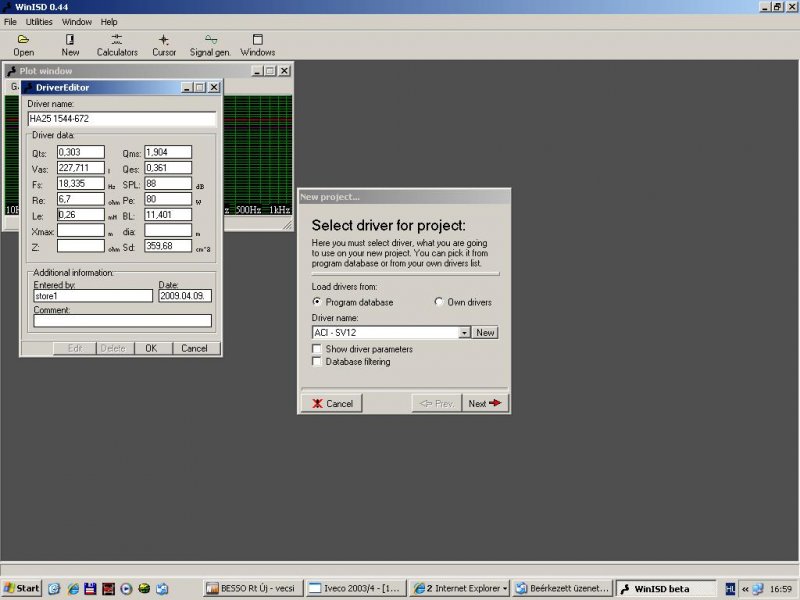Click OK in DriverEditor
Screen dimensions: 800x600
coord(151,348)
